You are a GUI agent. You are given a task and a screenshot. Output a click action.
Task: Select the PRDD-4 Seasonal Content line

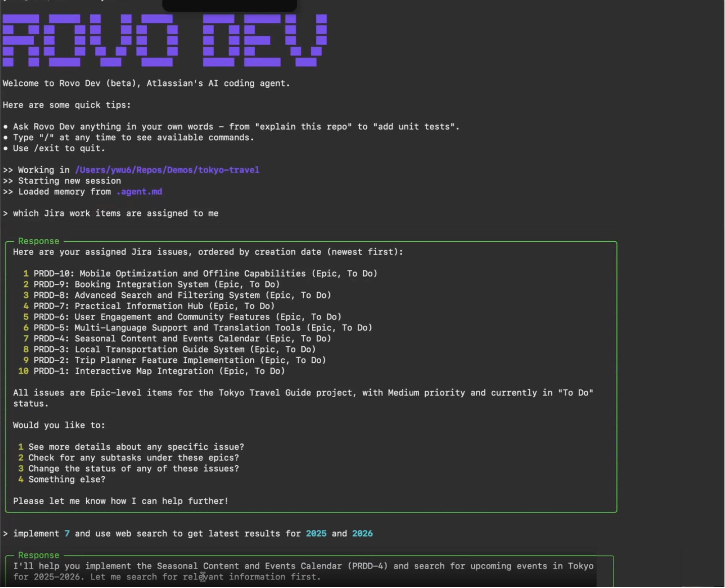[x=177, y=339]
